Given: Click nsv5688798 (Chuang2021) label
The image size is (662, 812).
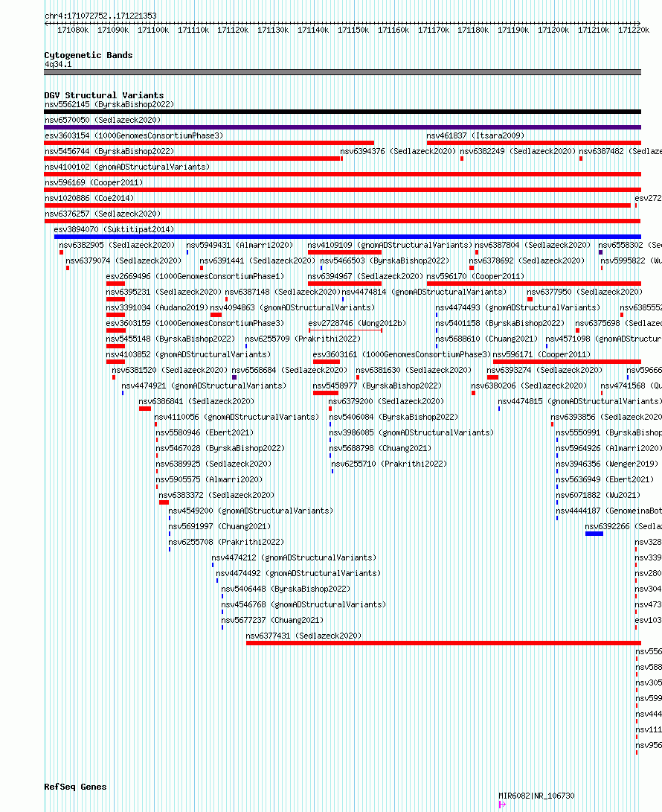Looking at the screenshot, I should pyautogui.click(x=380, y=448).
